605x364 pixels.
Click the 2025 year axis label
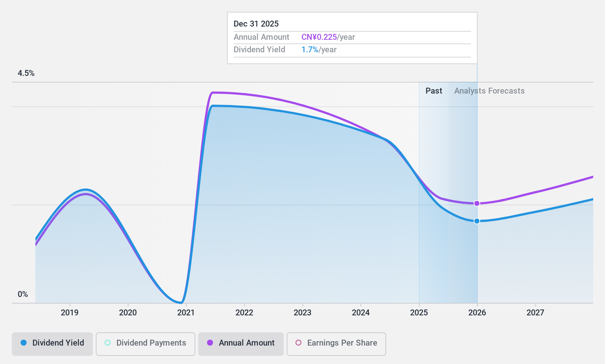pyautogui.click(x=419, y=313)
